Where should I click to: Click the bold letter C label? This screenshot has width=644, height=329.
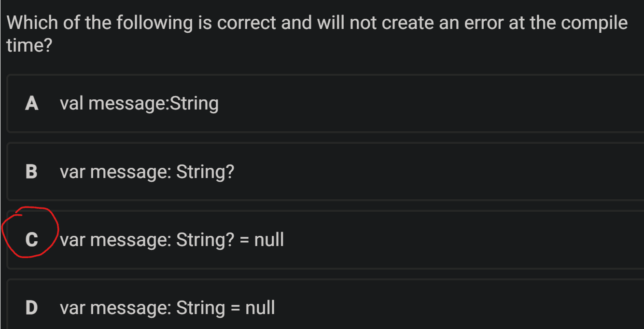pos(31,239)
